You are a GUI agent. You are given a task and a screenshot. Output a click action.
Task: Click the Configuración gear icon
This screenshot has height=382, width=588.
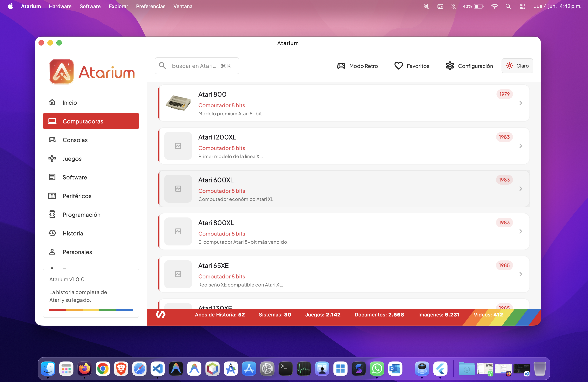click(x=450, y=66)
